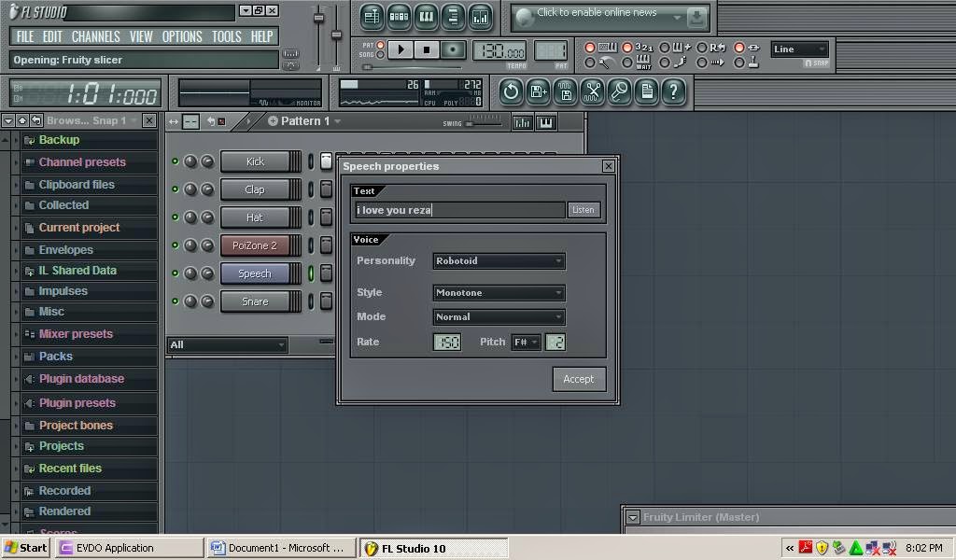Screen dimensions: 956x560
Task: Open the TOOLS menu
Action: click(227, 36)
